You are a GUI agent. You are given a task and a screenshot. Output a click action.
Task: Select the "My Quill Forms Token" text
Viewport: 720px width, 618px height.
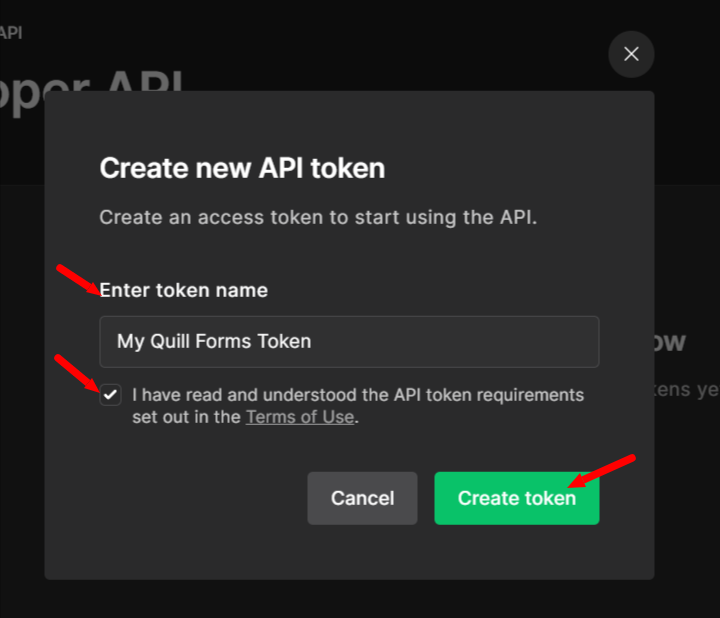point(214,341)
